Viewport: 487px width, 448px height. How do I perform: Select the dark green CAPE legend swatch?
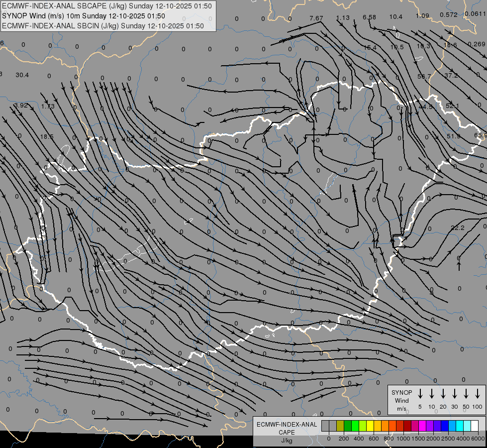point(348,426)
